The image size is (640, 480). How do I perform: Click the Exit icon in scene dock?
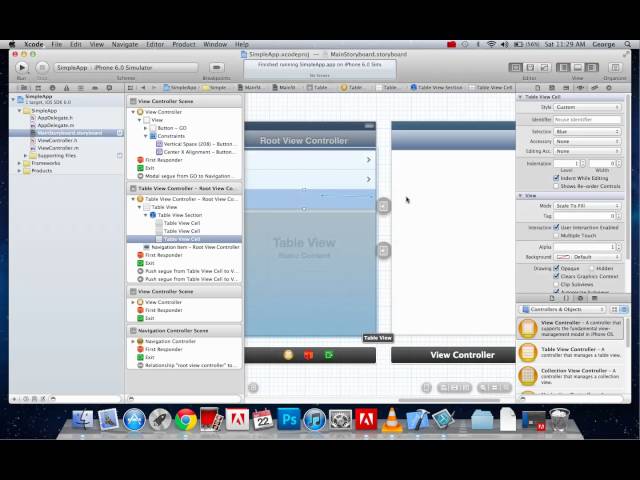pyautogui.click(x=329, y=355)
